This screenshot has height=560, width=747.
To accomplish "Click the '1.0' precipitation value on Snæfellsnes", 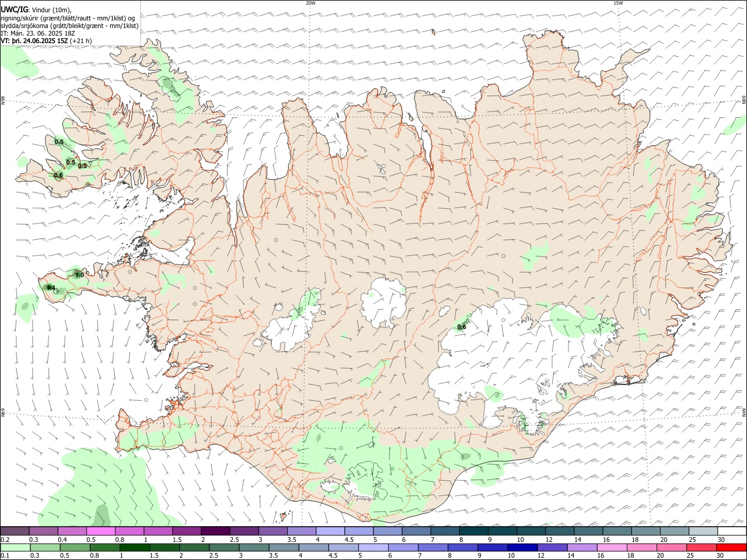I will (79, 275).
